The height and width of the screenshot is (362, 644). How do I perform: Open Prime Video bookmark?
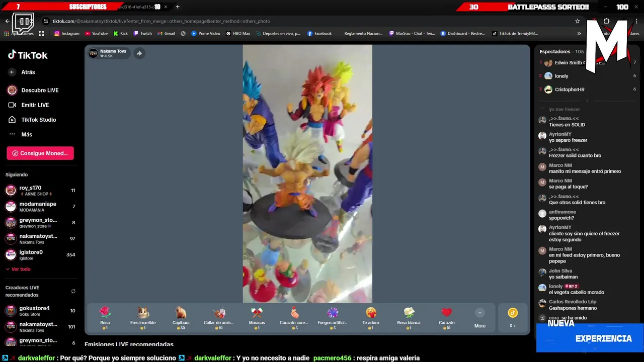click(206, 34)
